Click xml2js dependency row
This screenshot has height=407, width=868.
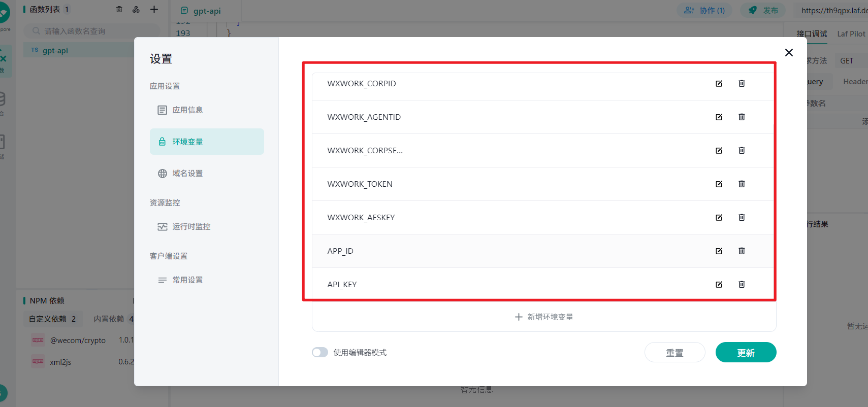79,362
